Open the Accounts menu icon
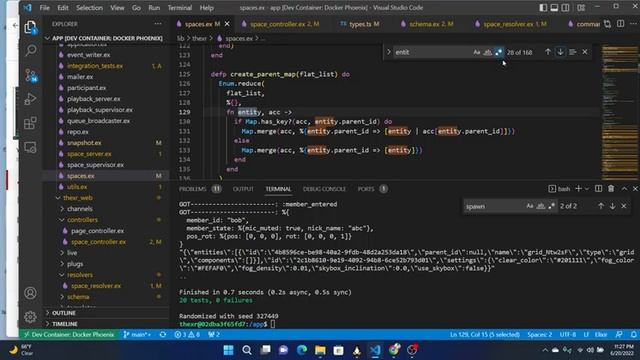The image size is (640, 360). tap(30, 293)
